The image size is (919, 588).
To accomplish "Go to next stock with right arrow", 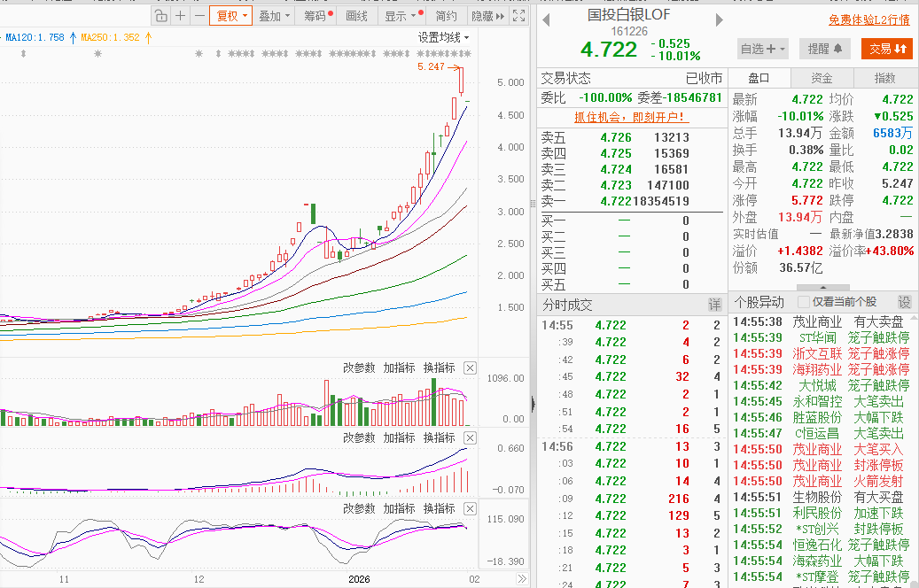I will point(719,19).
